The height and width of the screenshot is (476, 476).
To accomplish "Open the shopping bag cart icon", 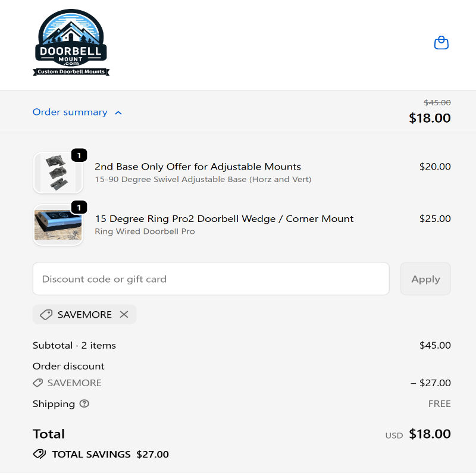I will (x=441, y=43).
